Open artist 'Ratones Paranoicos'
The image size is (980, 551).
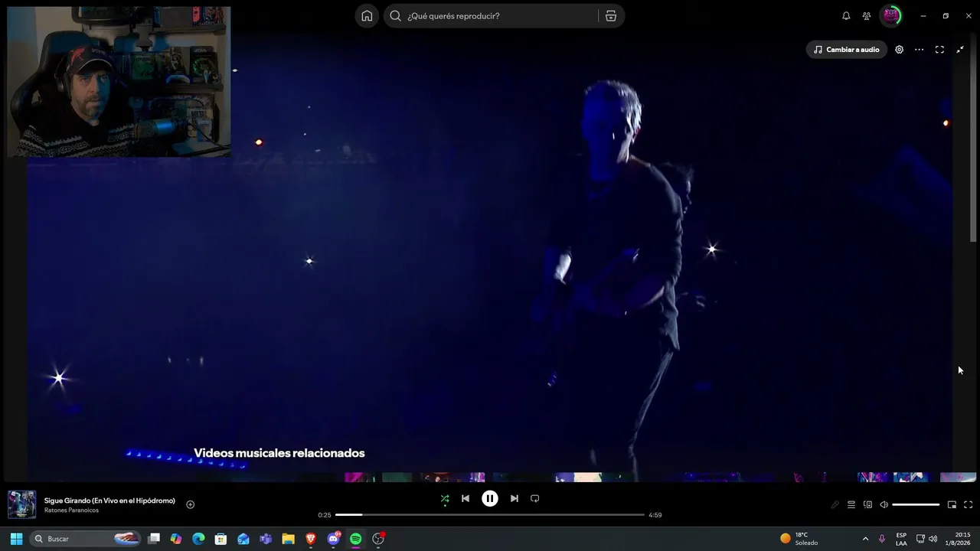(x=71, y=510)
